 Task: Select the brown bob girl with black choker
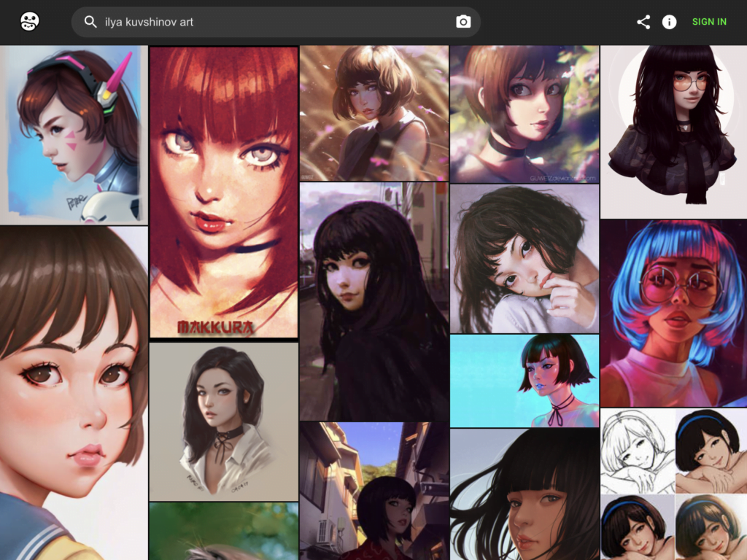coord(524,113)
